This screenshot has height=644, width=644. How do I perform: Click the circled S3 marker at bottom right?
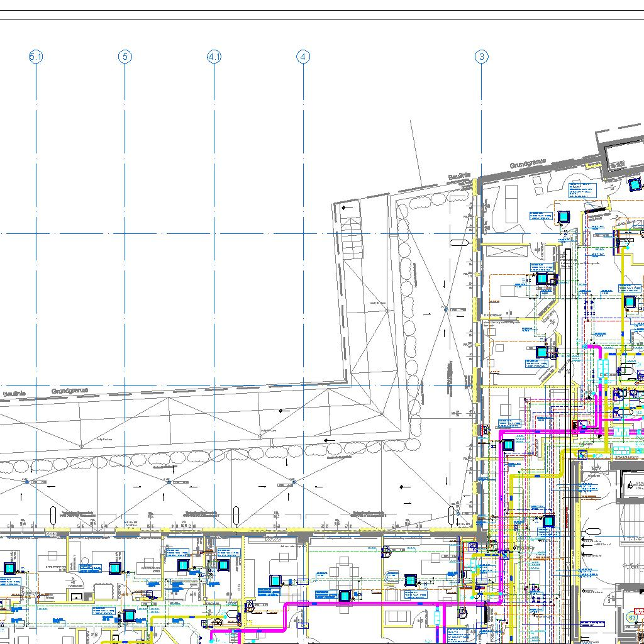click(x=632, y=618)
